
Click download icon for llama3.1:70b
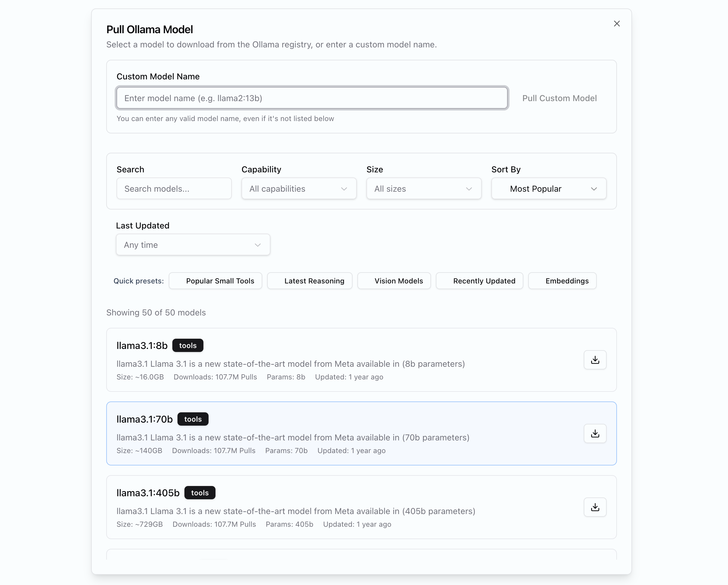click(595, 433)
